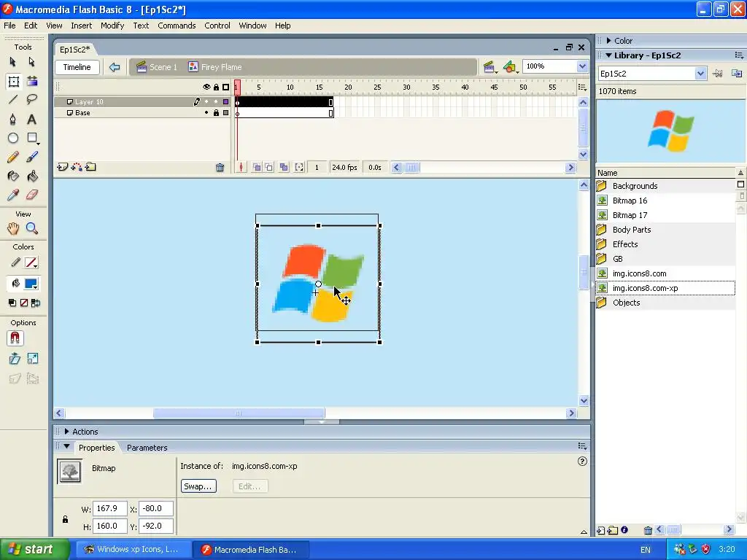This screenshot has height=560, width=747.
Task: Click the Swap... button
Action: coord(198,486)
